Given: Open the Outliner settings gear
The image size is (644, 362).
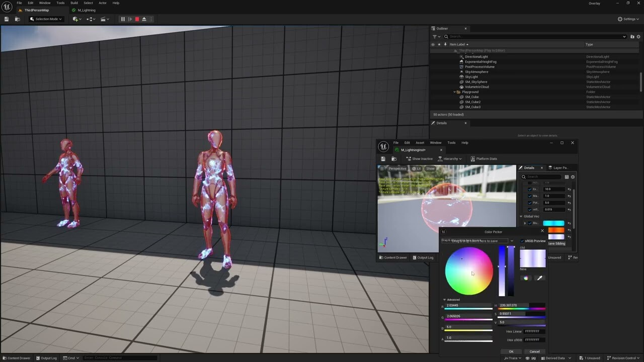Looking at the screenshot, I should pyautogui.click(x=638, y=37).
